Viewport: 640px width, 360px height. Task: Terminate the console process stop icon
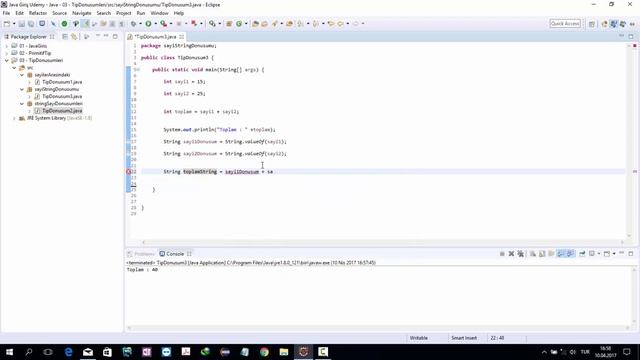[x=502, y=254]
